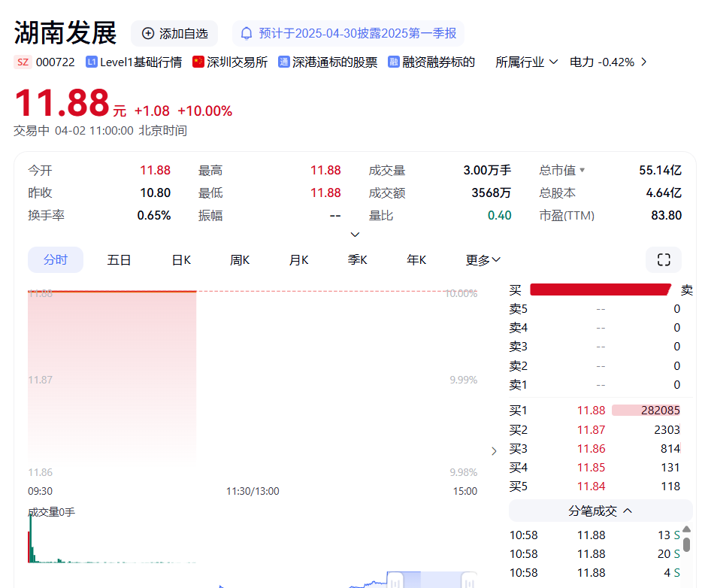Click the 成交量 value 3.00万手
Image resolution: width=702 pixels, height=588 pixels.
487,170
